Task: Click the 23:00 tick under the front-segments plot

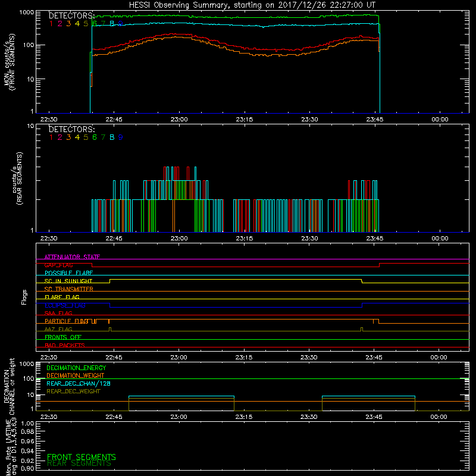Action: pos(179,120)
